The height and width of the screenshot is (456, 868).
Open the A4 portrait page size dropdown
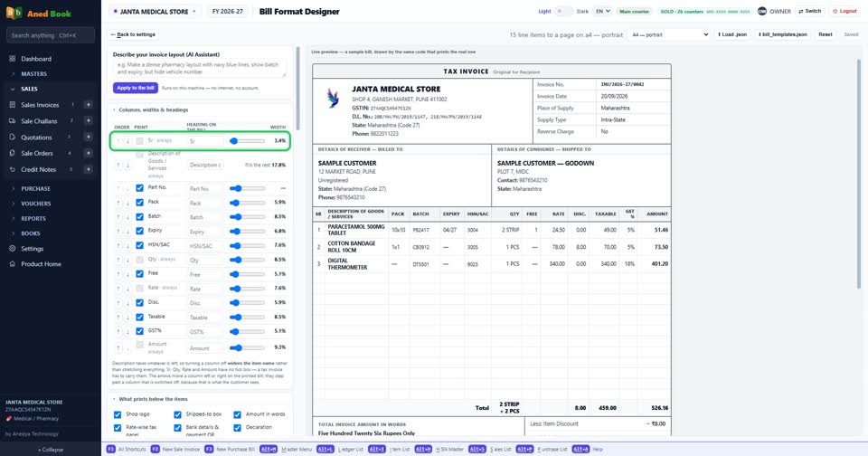click(x=670, y=34)
